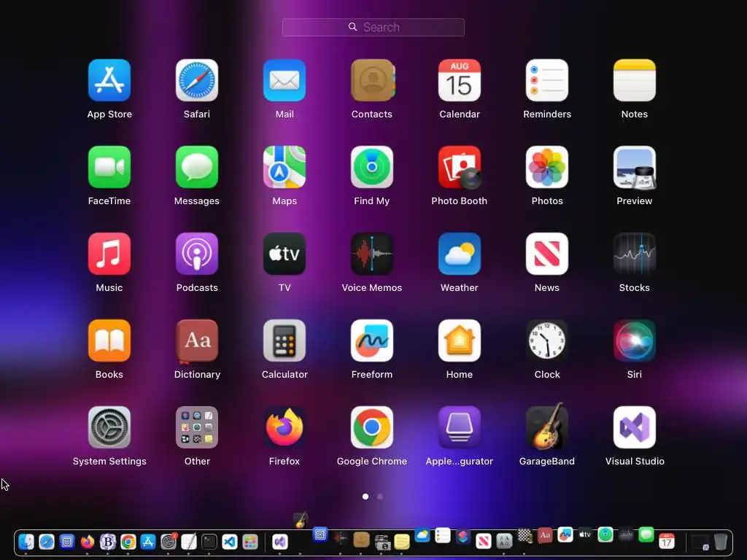Image resolution: width=747 pixels, height=560 pixels.
Task: Launch the Maps app
Action: click(285, 167)
